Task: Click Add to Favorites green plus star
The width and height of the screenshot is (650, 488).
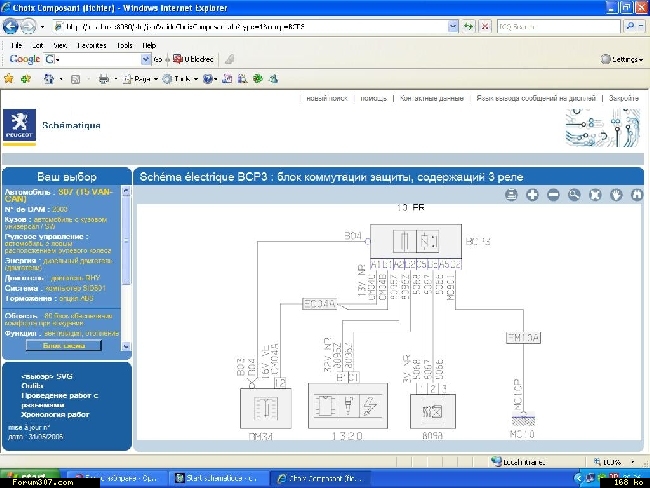Action: (x=26, y=78)
